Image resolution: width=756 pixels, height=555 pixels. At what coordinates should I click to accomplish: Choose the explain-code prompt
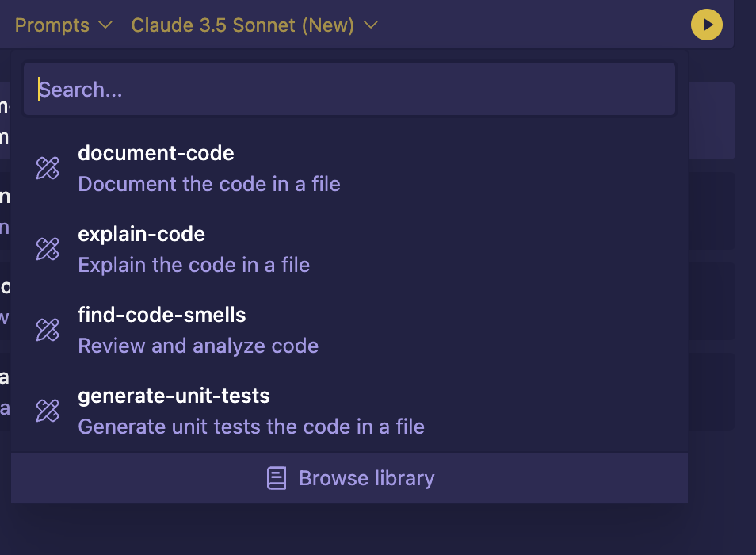[141, 234]
